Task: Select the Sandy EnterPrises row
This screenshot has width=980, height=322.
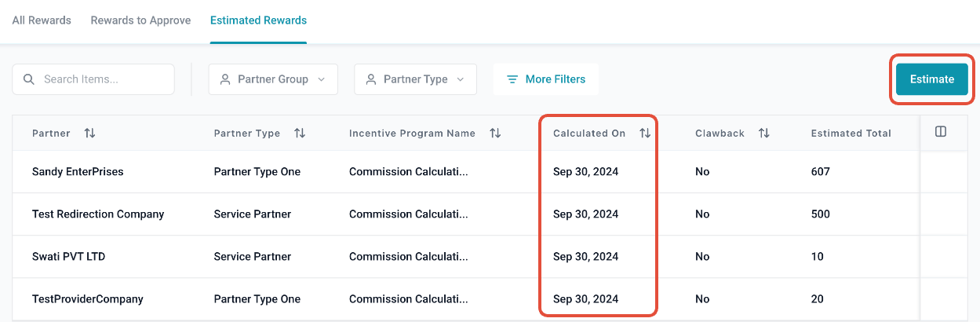Action: pos(78,172)
